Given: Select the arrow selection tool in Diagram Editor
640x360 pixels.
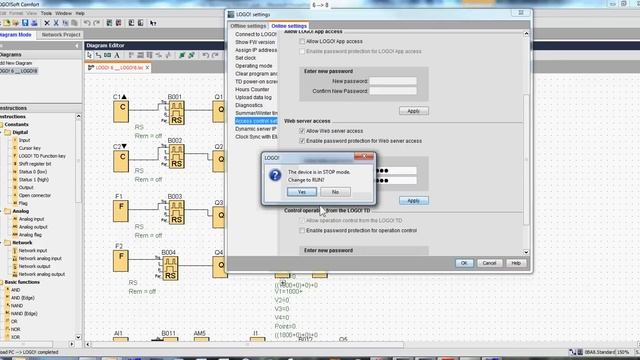Looking at the screenshot, I should click(89, 55).
